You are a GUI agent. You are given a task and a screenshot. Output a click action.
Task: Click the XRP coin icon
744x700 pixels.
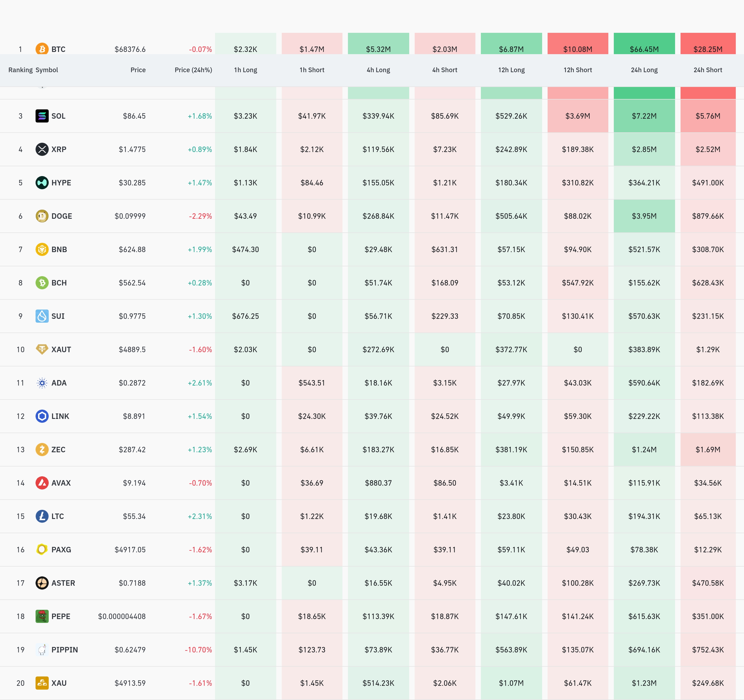tap(42, 149)
